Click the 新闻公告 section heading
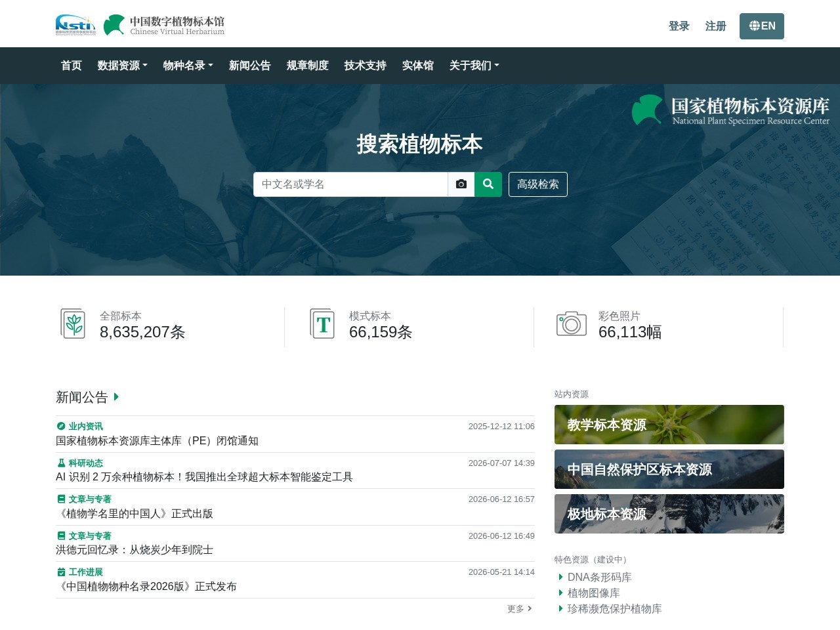 coord(82,397)
